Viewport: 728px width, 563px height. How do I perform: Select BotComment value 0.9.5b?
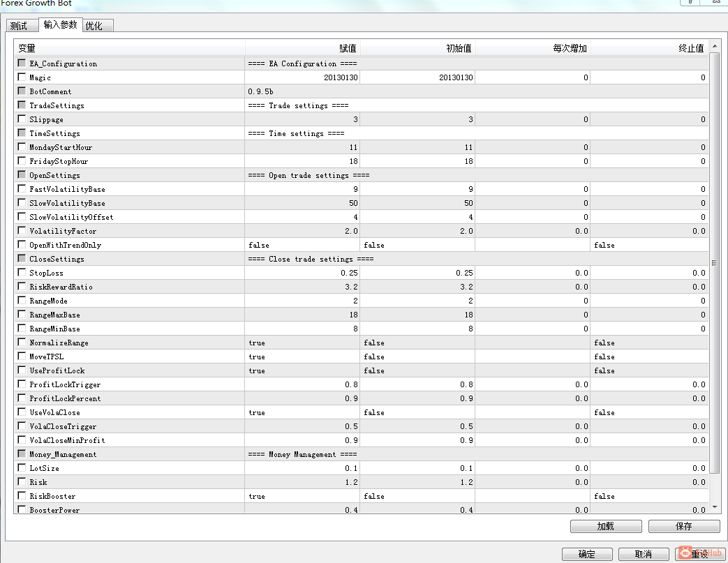260,91
